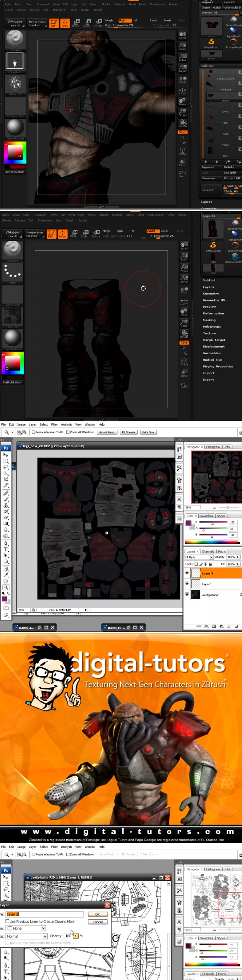Switch to Histogram tab in the legs_new_clr window
Screen dimensions: 242x980
click(x=213, y=447)
